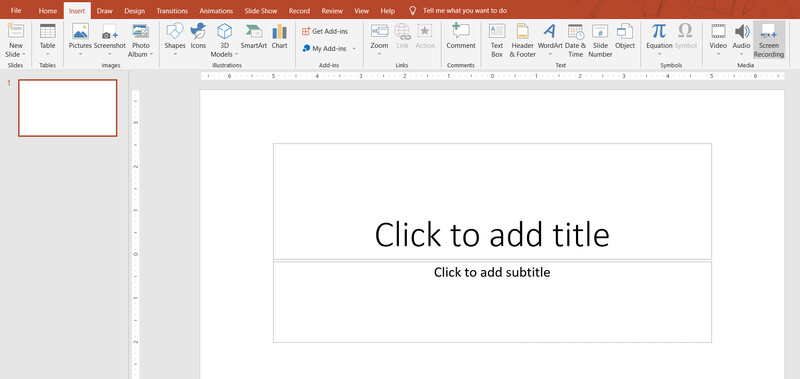Screen dimensions: 800x379
Task: Click the New Slide icon
Action: coord(15,31)
